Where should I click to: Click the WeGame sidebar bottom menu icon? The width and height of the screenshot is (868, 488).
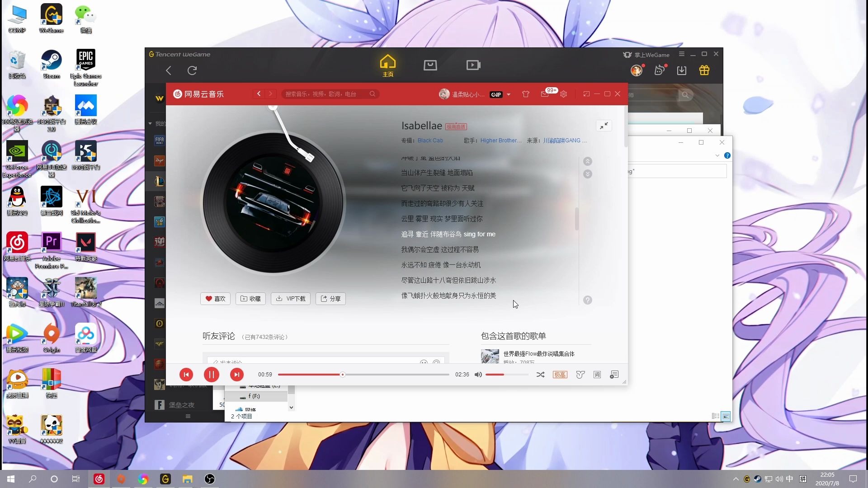point(188,416)
